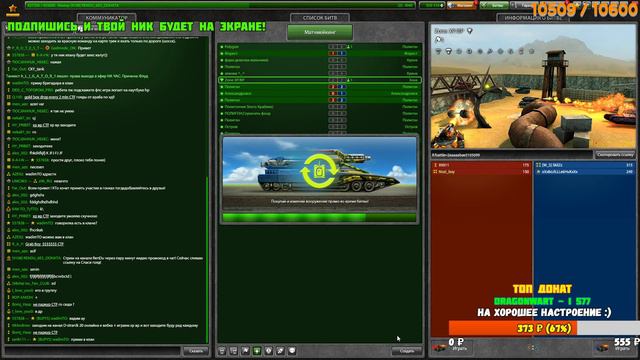Open the Битвы button in top bar
The width and height of the screenshot is (640, 360).
point(494,5)
